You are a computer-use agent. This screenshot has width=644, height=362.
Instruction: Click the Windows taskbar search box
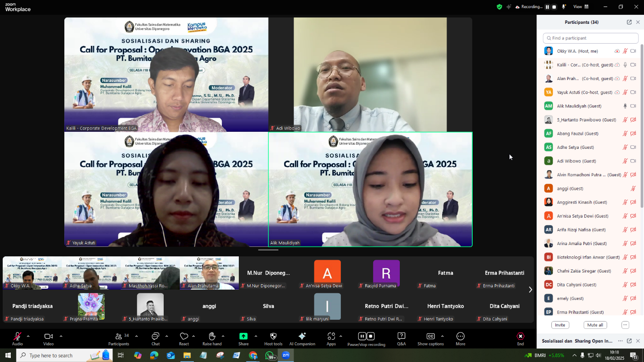tap(64, 355)
